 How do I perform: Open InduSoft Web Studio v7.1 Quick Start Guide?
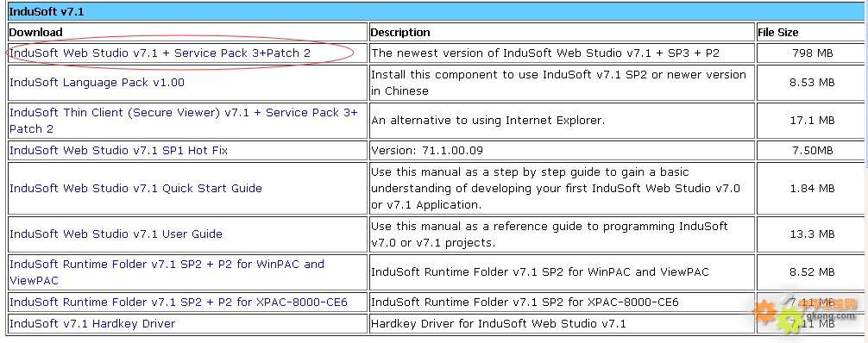point(135,188)
